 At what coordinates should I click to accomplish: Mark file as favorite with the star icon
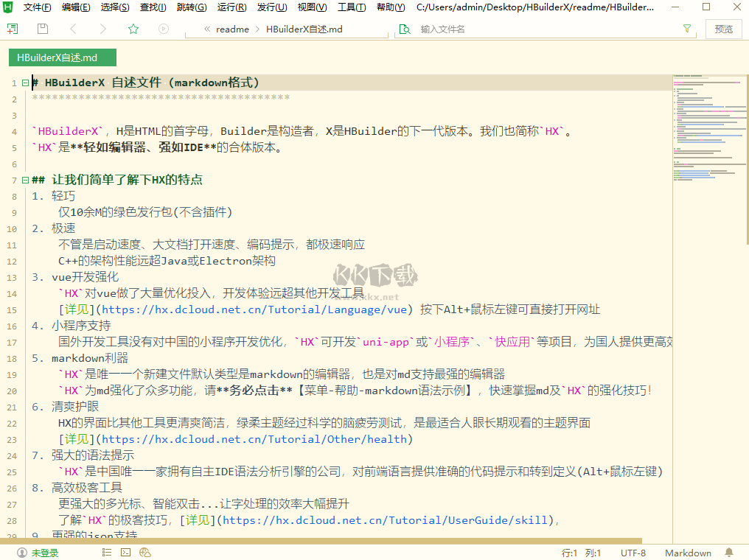tap(132, 28)
